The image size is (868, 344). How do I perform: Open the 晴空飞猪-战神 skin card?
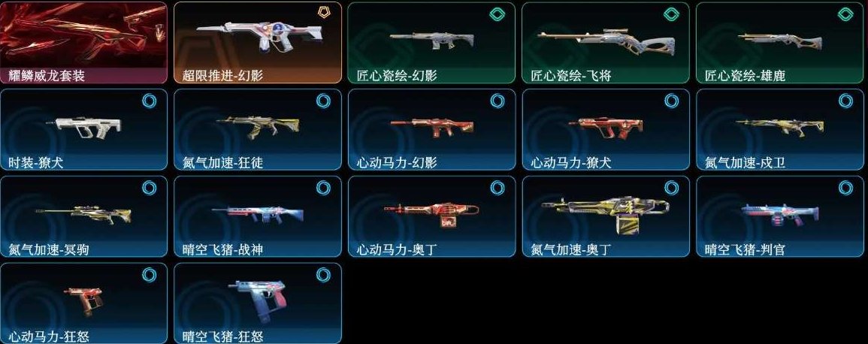(258, 216)
